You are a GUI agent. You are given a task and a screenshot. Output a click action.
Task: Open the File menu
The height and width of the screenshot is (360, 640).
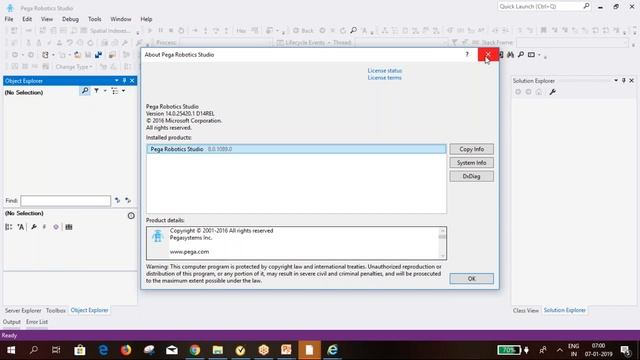(9, 19)
